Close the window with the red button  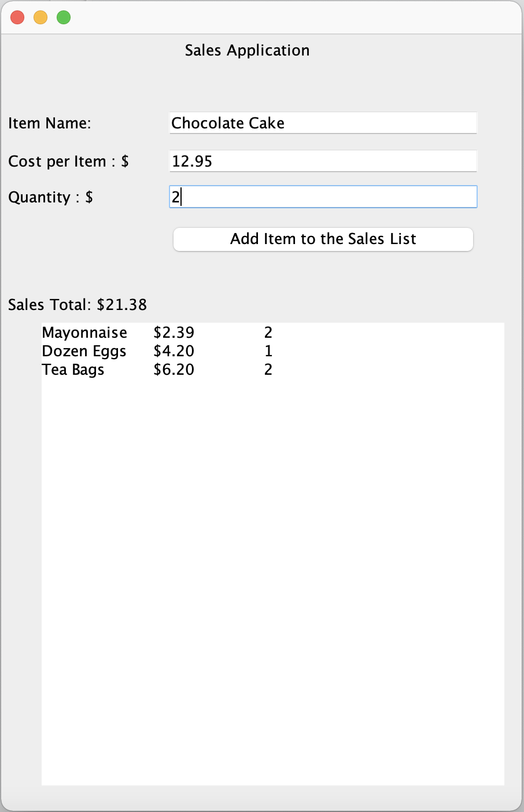17,17
